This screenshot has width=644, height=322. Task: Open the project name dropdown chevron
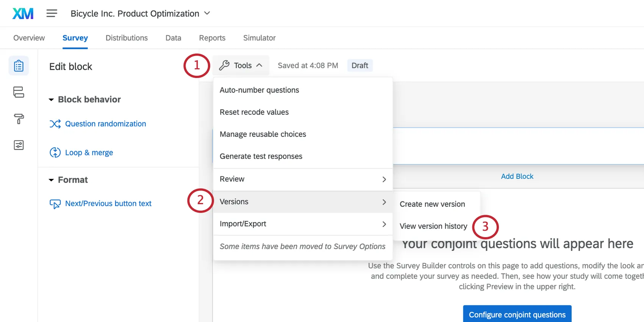(207, 13)
